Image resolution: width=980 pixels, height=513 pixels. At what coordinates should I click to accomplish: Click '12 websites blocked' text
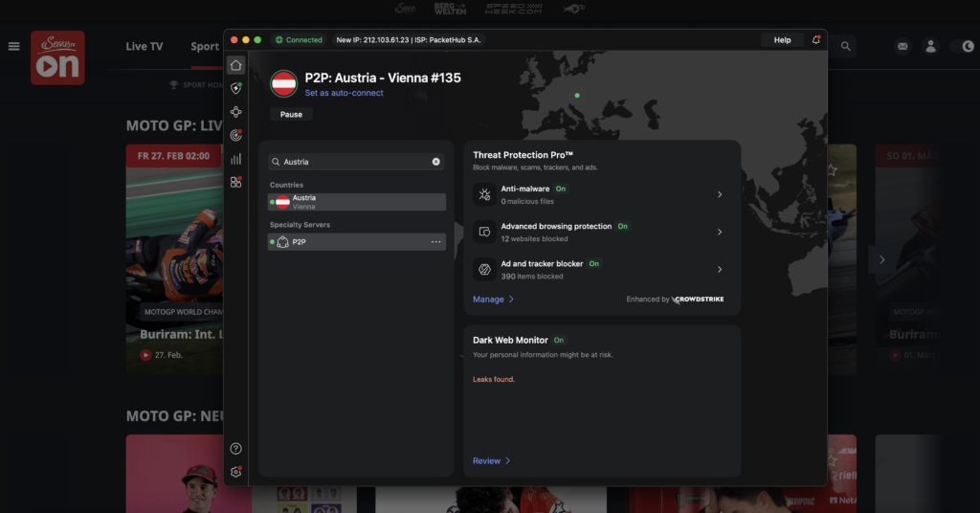pos(534,238)
